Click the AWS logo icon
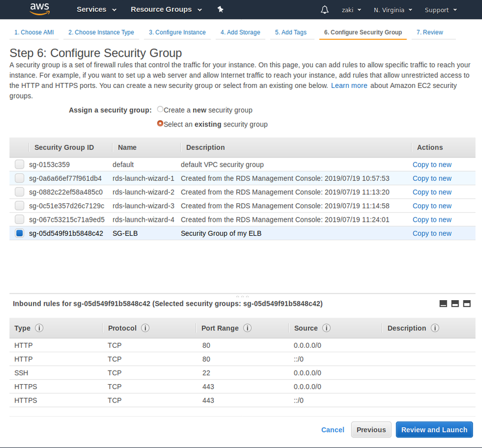This screenshot has height=448, width=482. (x=40, y=9)
